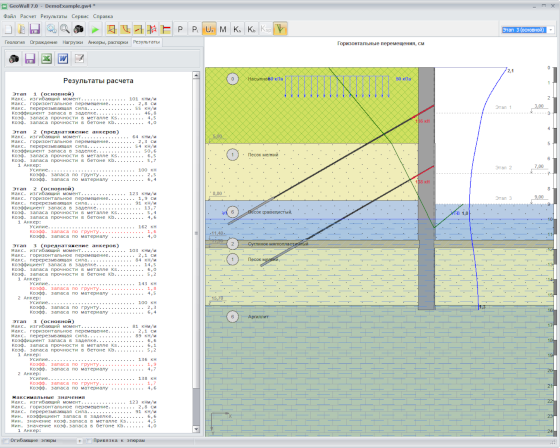Viewport: 560px width, 448px height.
Task: Open the 'Расчет' menu
Action: tap(28, 16)
